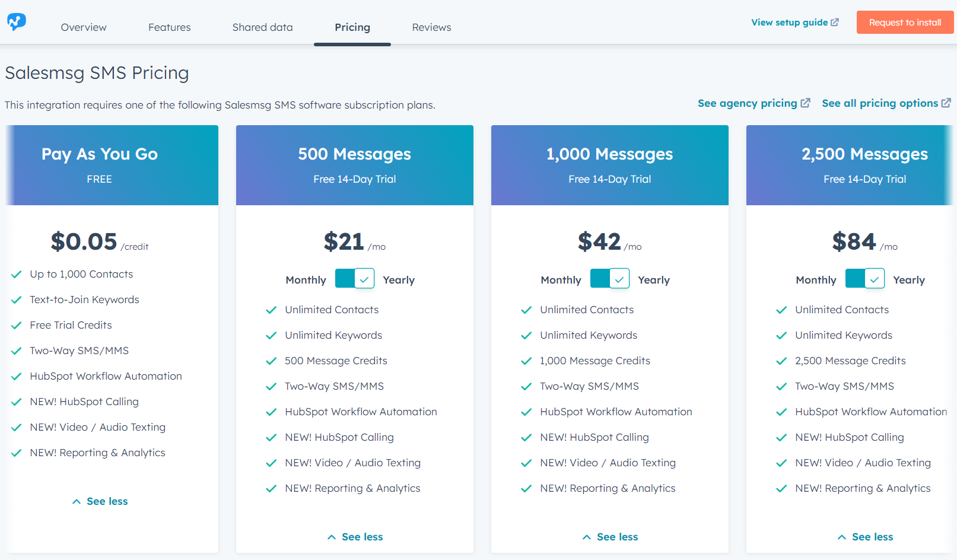Click Monthly label on 500 Messages plan
The image size is (957, 560).
(306, 280)
